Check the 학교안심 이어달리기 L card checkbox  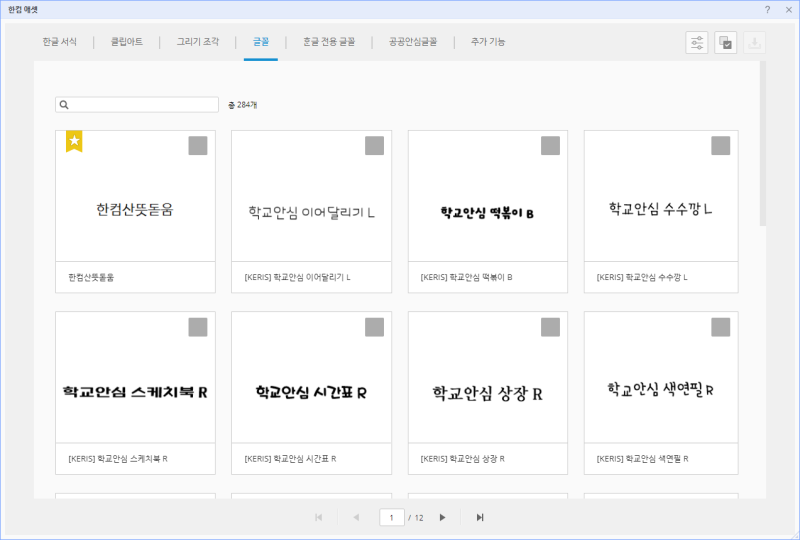(374, 145)
